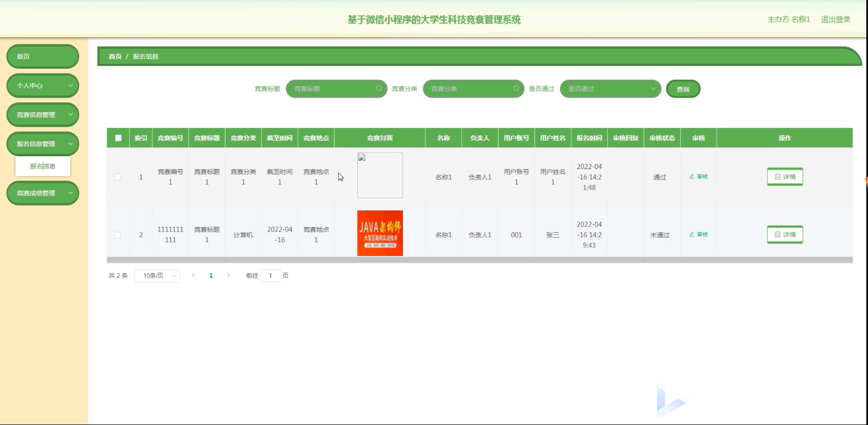Open the 10条/页 page size dropdown
This screenshot has height=425, width=868.
tap(157, 275)
